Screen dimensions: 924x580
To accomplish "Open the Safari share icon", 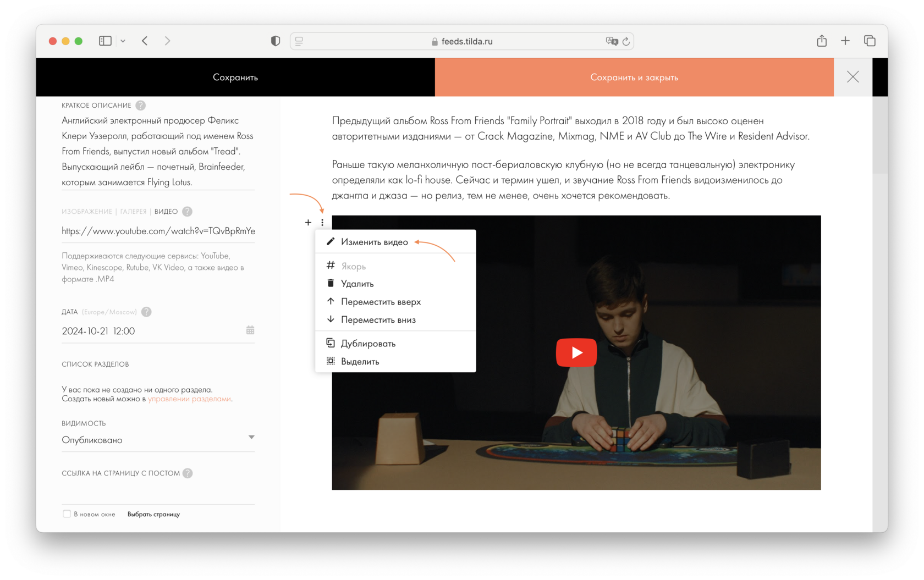I will pyautogui.click(x=822, y=41).
